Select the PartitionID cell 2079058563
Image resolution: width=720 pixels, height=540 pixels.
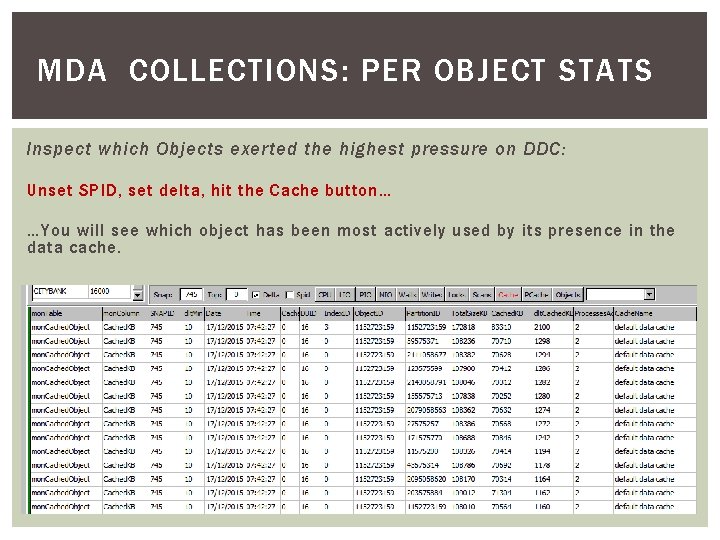427,410
